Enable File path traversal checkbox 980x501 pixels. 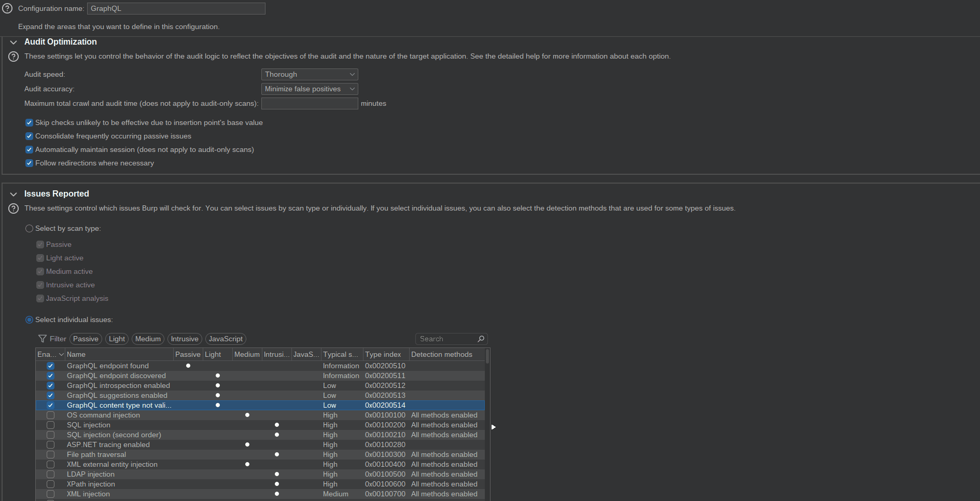pos(50,455)
